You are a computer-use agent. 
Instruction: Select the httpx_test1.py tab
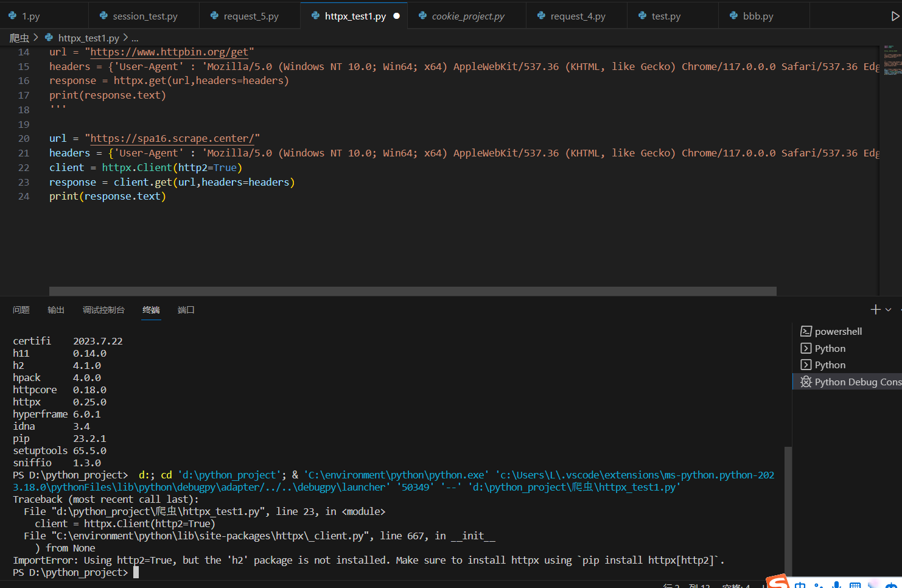coord(354,16)
